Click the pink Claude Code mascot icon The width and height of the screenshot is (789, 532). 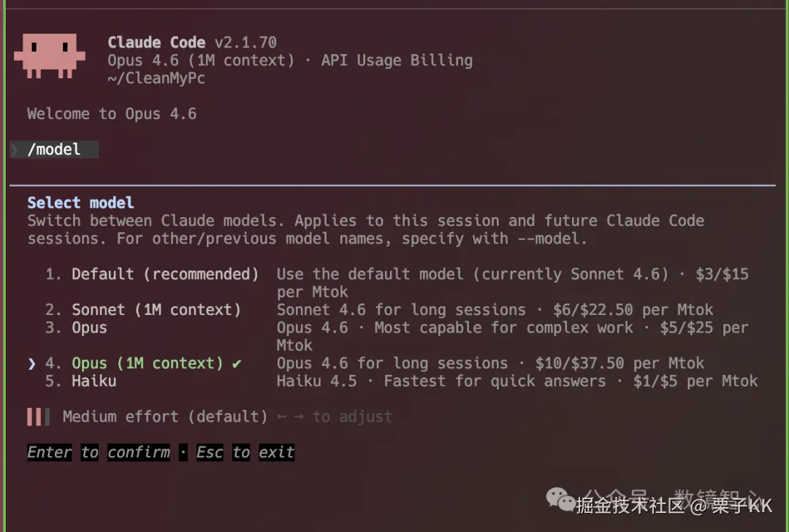49,56
